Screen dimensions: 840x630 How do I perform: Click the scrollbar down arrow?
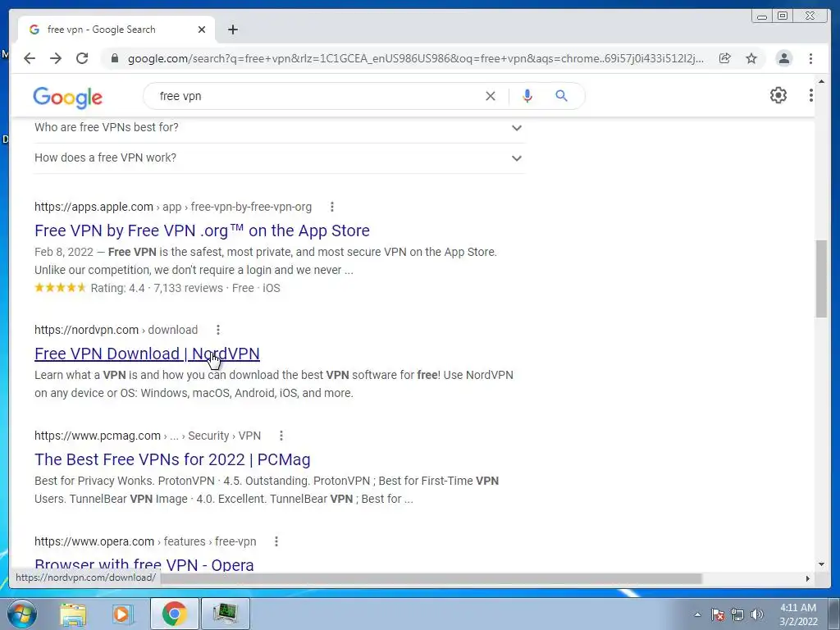point(821,564)
